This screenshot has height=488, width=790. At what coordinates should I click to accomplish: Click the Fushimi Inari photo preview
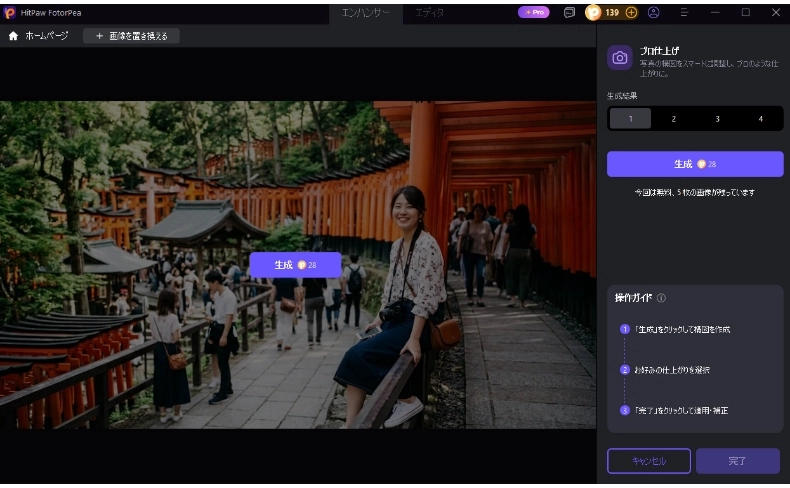point(298,265)
